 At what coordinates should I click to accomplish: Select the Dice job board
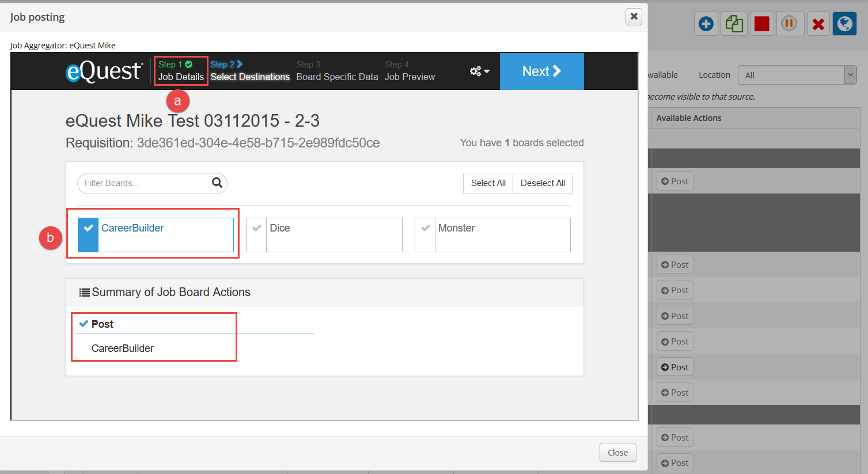pyautogui.click(x=324, y=235)
